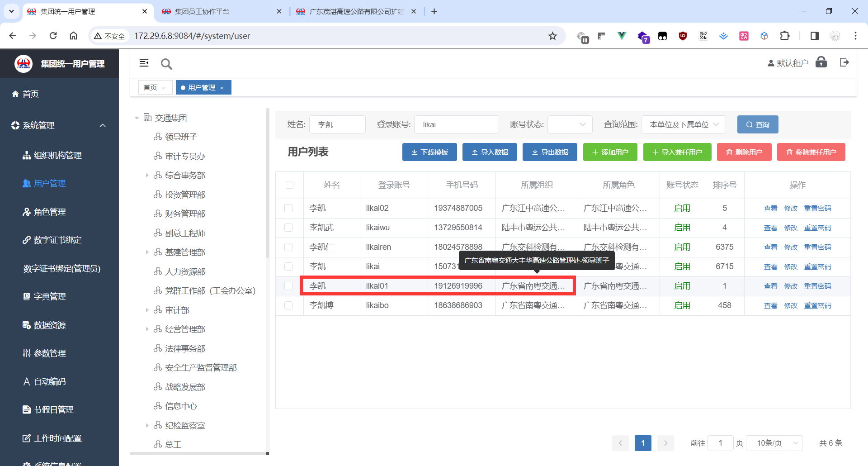868x466 pixels.
Task: Check the select-all checkbox in table header
Action: click(289, 185)
